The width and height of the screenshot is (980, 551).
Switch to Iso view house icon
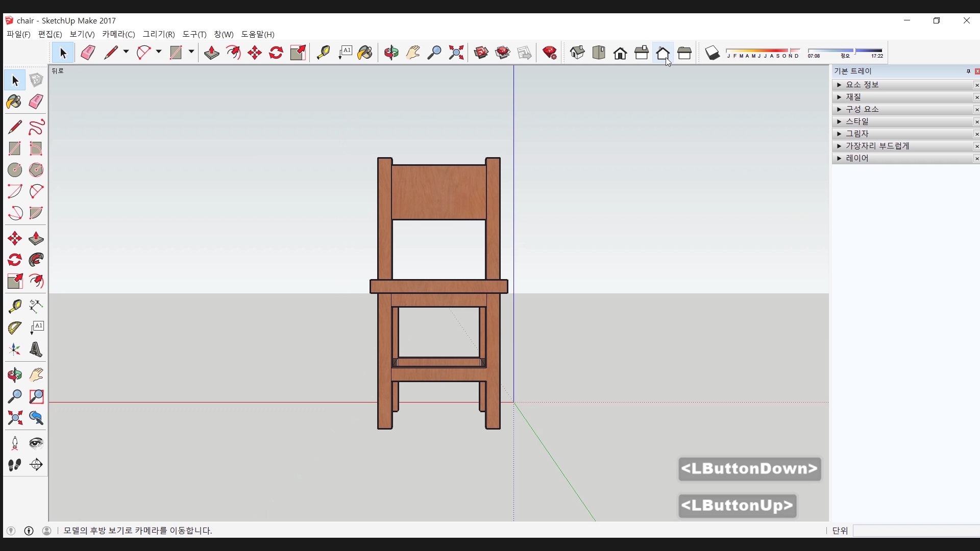pos(577,53)
